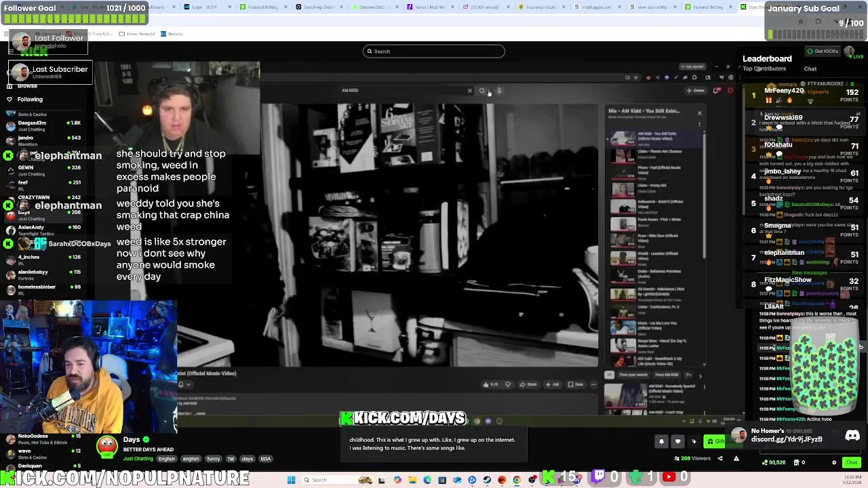Open Microsoft Edge from taskbar
Image resolution: width=868 pixels, height=488 pixels.
point(427,480)
